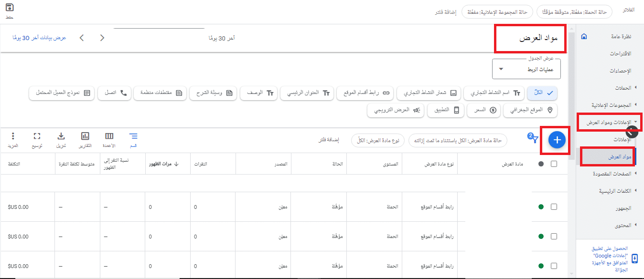Image resolution: width=644 pixels, height=279 pixels.
Task: Click the mobile phone download app icon
Action: (x=634, y=258)
